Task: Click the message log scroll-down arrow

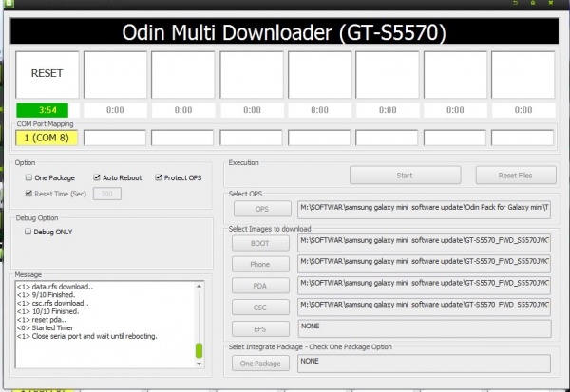Action: pyautogui.click(x=199, y=364)
